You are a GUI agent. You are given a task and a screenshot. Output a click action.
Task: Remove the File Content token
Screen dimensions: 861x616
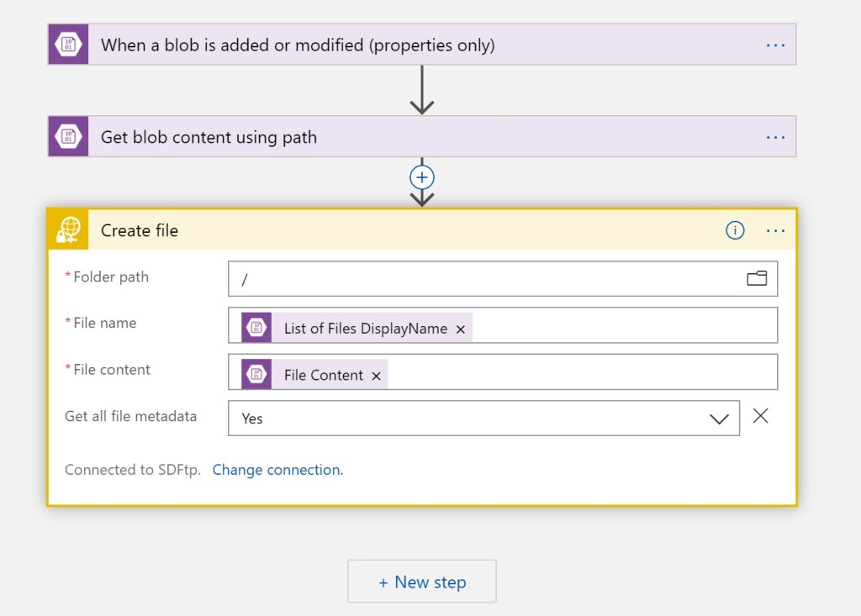pyautogui.click(x=376, y=376)
